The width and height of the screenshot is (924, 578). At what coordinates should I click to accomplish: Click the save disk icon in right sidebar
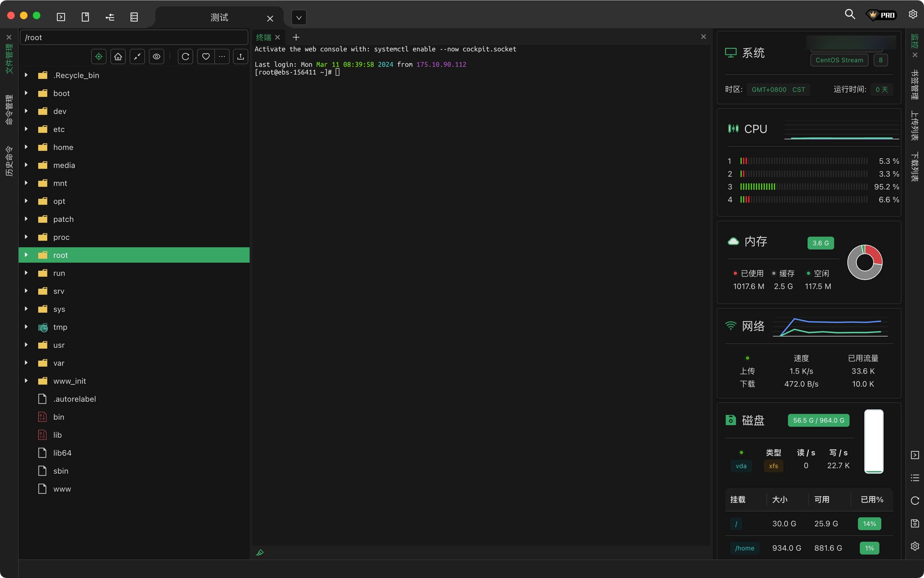tap(915, 523)
